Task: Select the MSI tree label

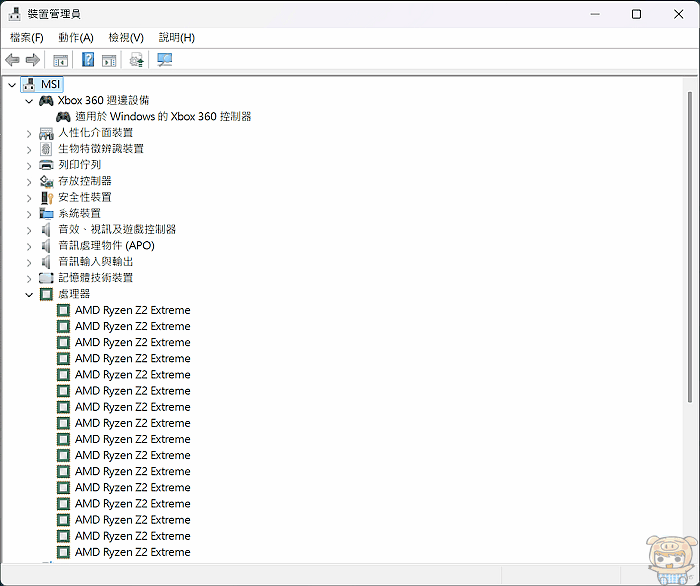Action: [50, 84]
